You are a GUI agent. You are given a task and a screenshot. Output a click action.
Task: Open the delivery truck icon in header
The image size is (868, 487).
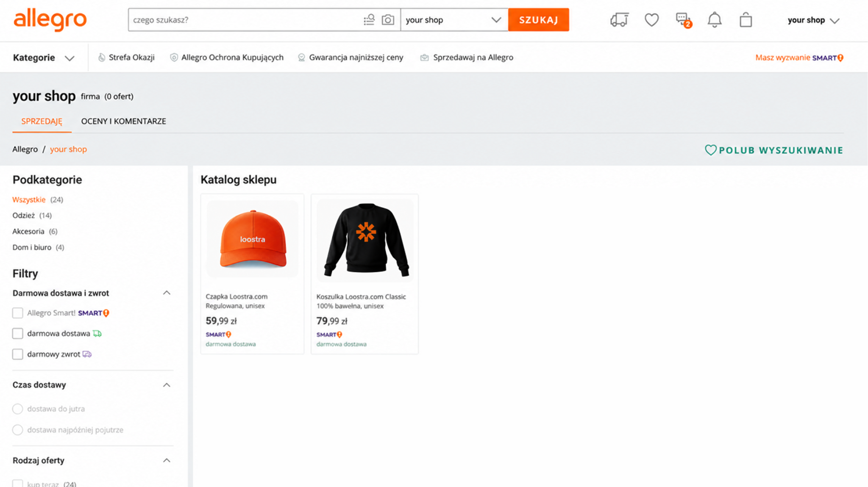click(619, 20)
